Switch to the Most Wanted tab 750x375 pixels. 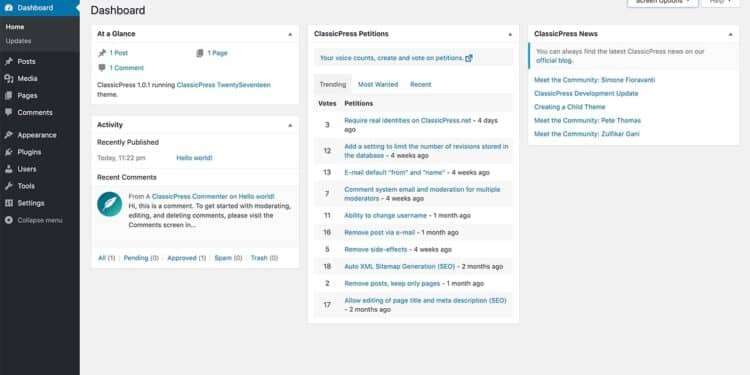378,84
